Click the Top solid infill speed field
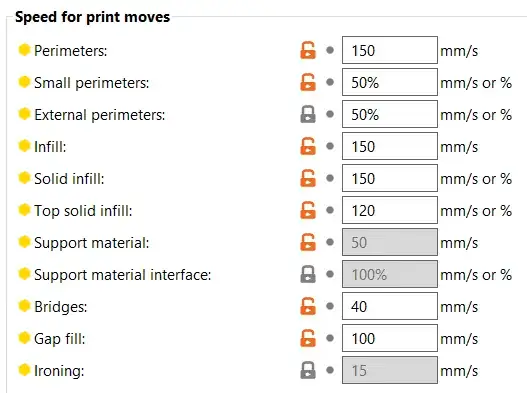This screenshot has height=393, width=527. click(390, 210)
